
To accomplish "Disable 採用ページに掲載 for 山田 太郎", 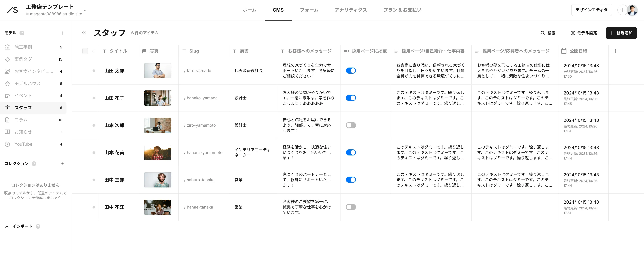I will (351, 71).
